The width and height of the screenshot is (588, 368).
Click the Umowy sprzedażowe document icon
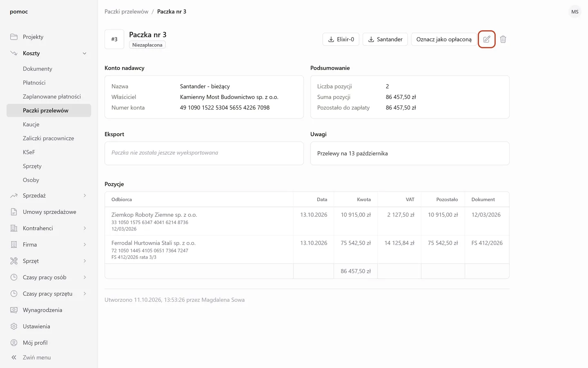(14, 212)
